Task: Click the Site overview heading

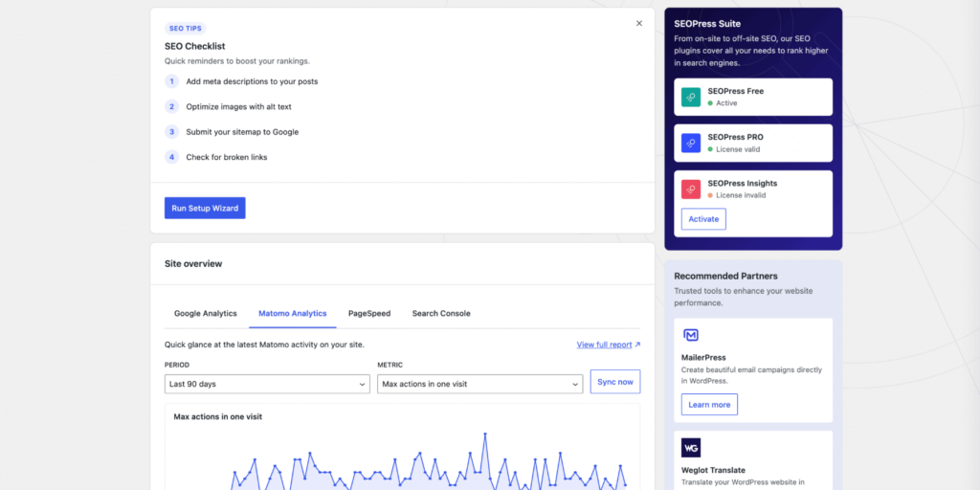Action: pos(193,264)
